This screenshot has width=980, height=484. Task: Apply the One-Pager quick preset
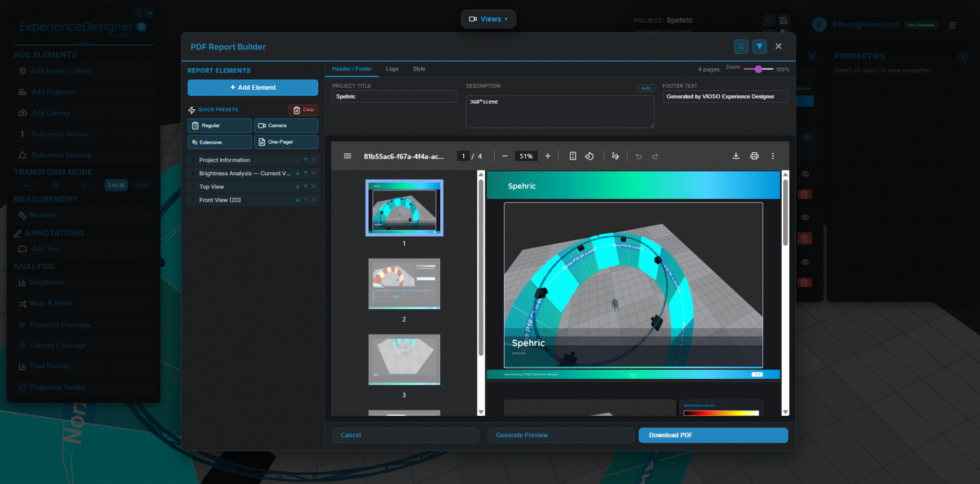(286, 142)
